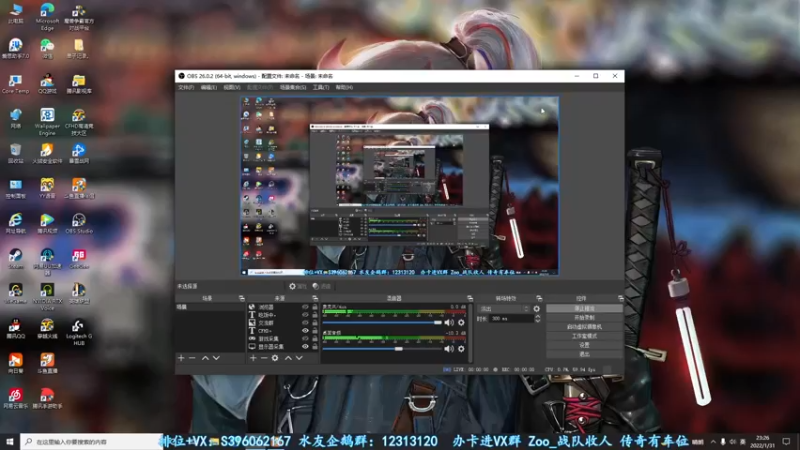Move source up in the sources list
This screenshot has width=800, height=450.
coord(288,358)
